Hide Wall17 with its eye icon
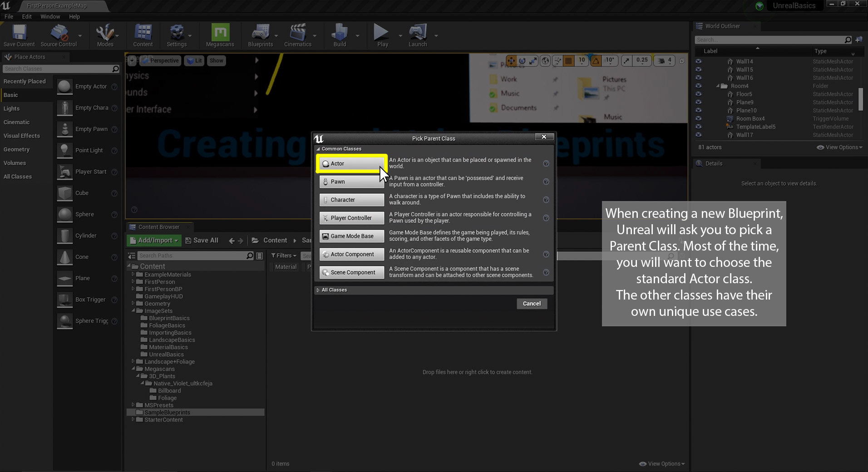The height and width of the screenshot is (472, 868). [698, 135]
